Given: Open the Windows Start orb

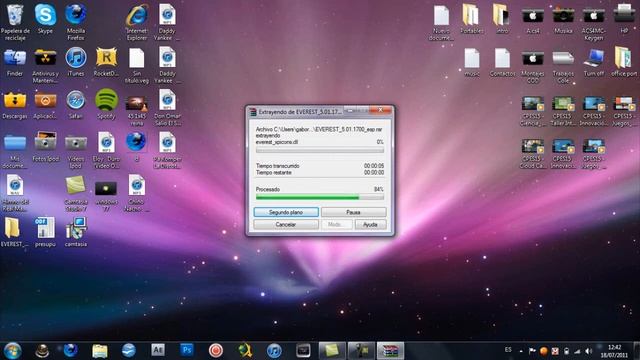Looking at the screenshot, I should [x=12, y=351].
